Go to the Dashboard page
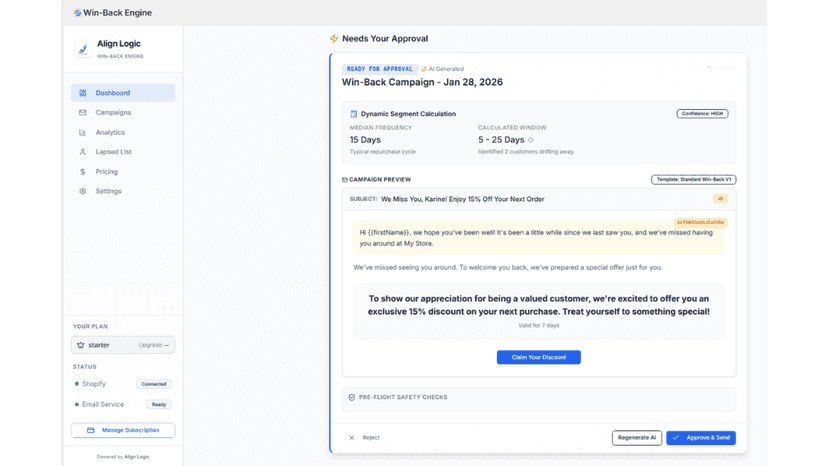Viewport: 828px width, 466px height. pyautogui.click(x=123, y=93)
